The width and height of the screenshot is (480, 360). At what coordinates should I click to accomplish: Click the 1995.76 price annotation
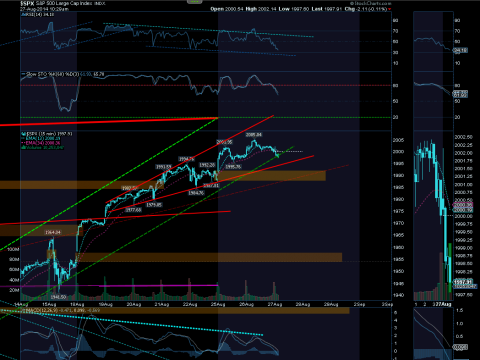pyautogui.click(x=233, y=167)
